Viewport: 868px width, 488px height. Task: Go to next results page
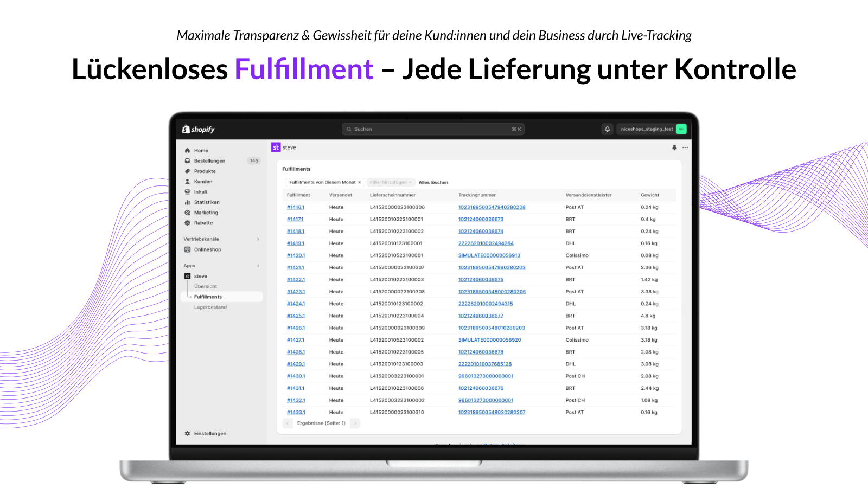pos(355,423)
